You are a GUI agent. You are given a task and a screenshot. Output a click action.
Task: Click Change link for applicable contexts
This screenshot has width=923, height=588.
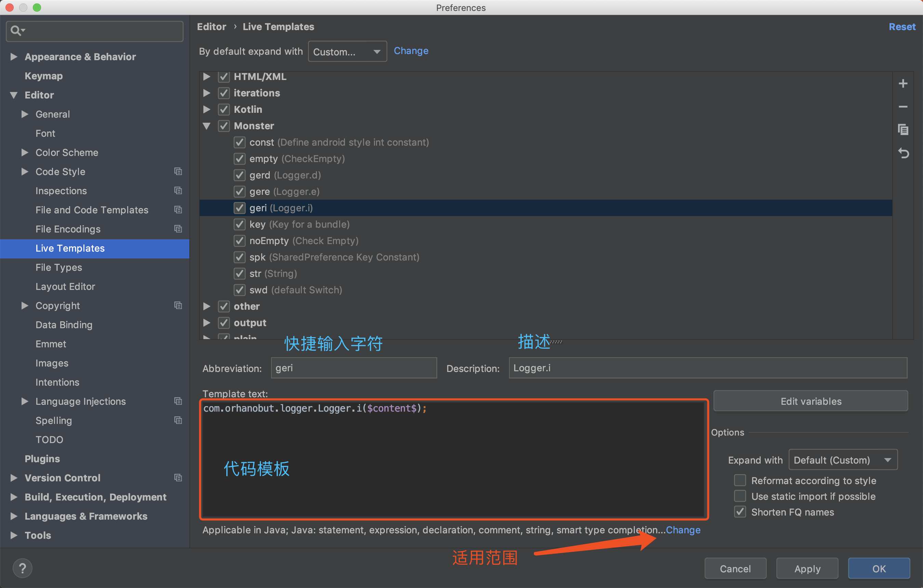click(x=683, y=530)
